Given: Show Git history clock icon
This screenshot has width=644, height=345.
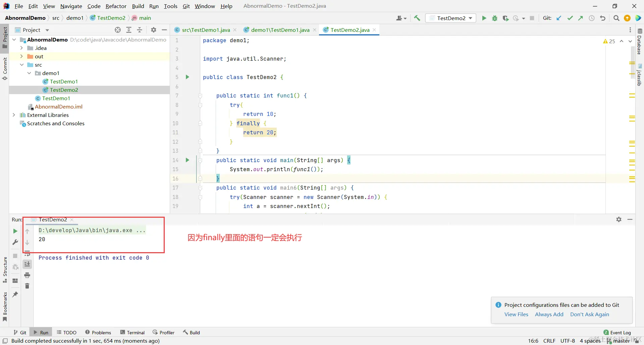Looking at the screenshot, I should [592, 18].
